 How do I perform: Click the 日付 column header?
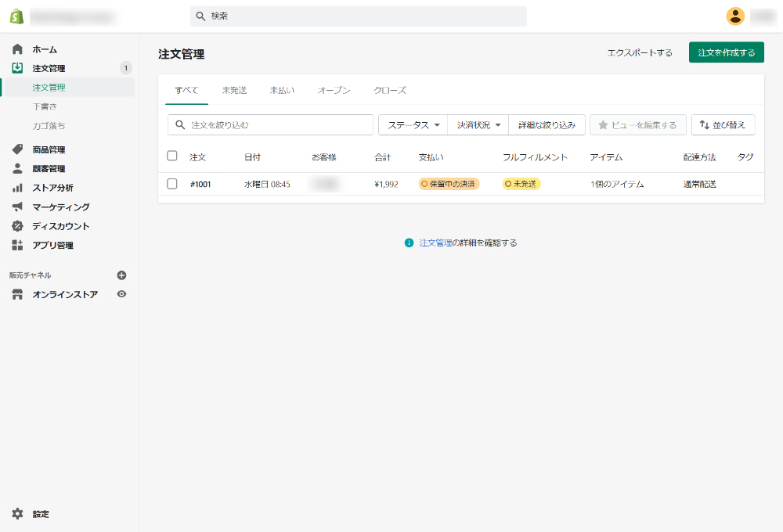tap(252, 157)
